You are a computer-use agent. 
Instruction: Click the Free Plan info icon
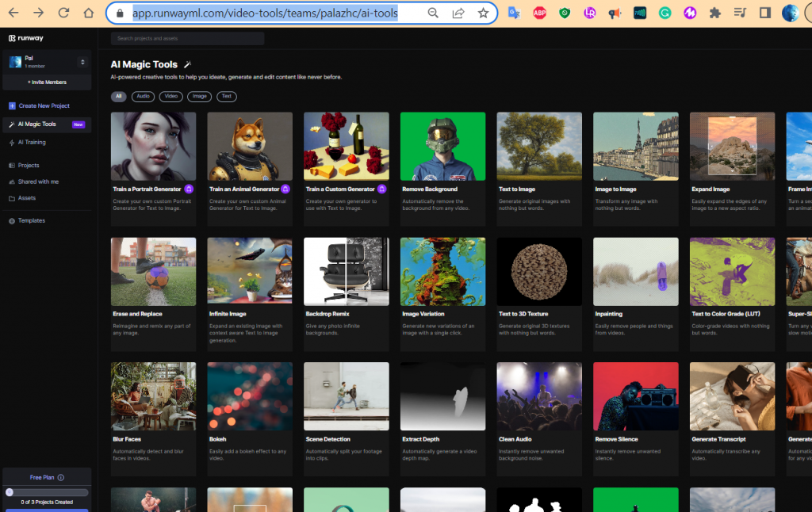(60, 477)
